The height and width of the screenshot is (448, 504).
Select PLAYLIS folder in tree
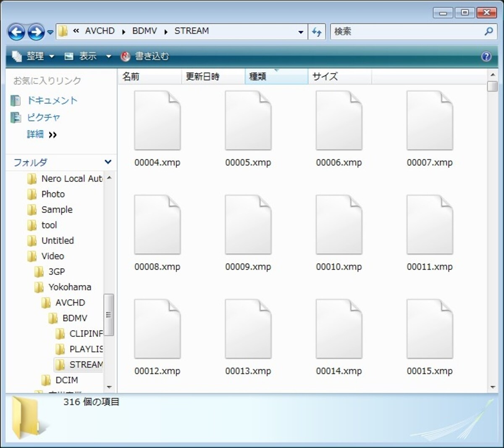pyautogui.click(x=79, y=349)
